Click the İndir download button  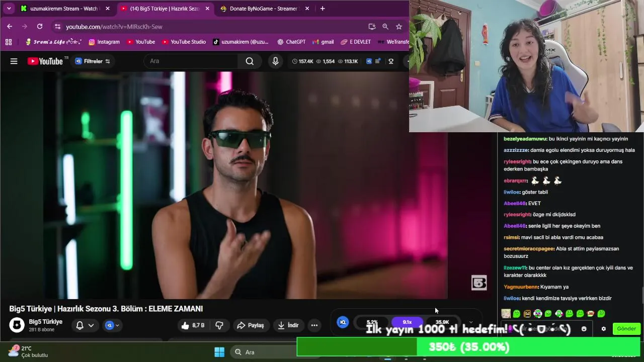[x=288, y=325]
